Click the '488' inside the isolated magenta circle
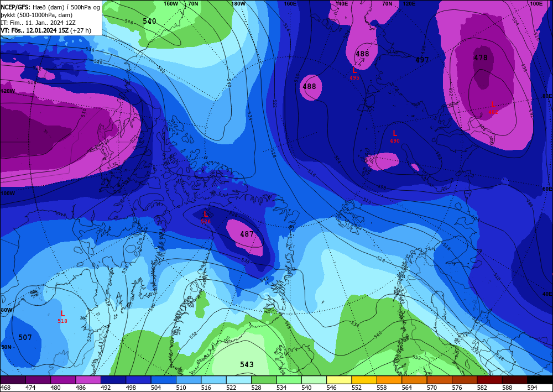The height and width of the screenshot is (392, 553). pyautogui.click(x=309, y=86)
